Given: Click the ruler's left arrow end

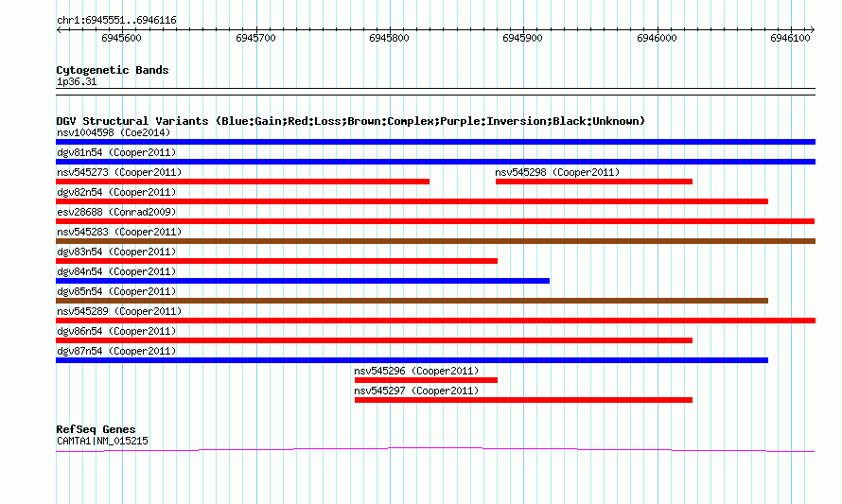Looking at the screenshot, I should pyautogui.click(x=59, y=30).
